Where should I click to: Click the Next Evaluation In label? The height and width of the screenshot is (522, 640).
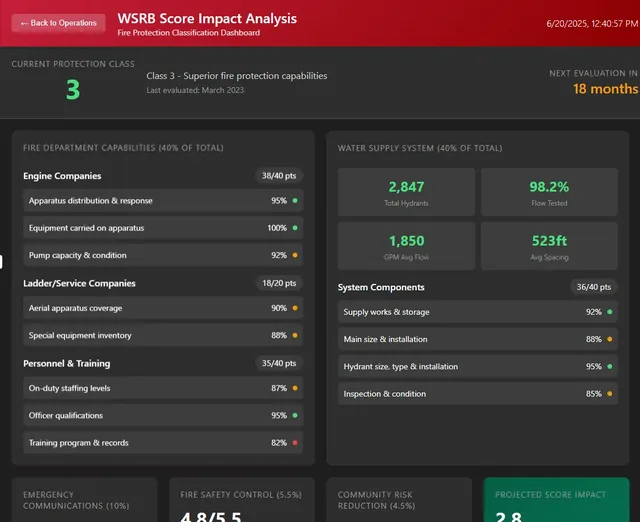coord(593,73)
